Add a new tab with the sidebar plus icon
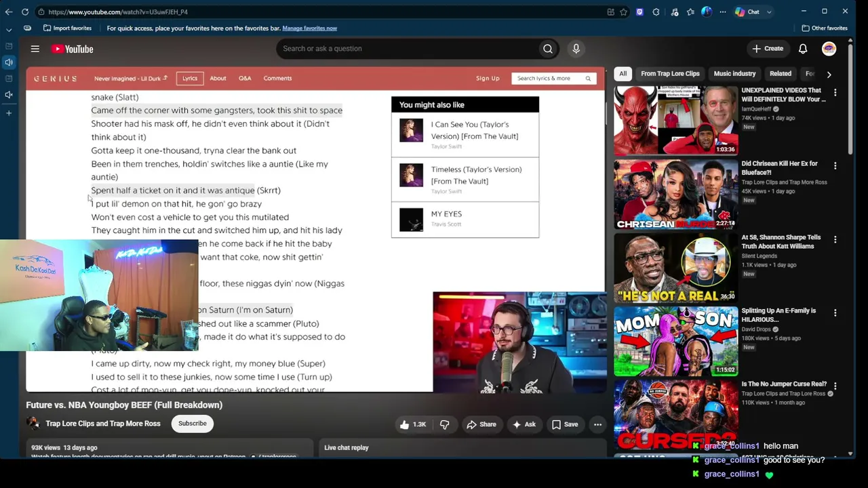Screen dimensions: 868x488 pos(9,113)
